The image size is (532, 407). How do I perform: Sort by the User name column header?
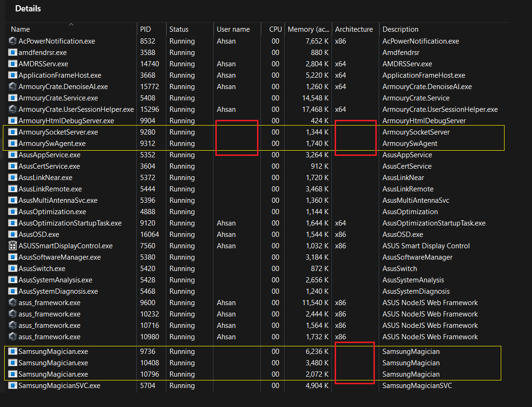click(x=233, y=29)
